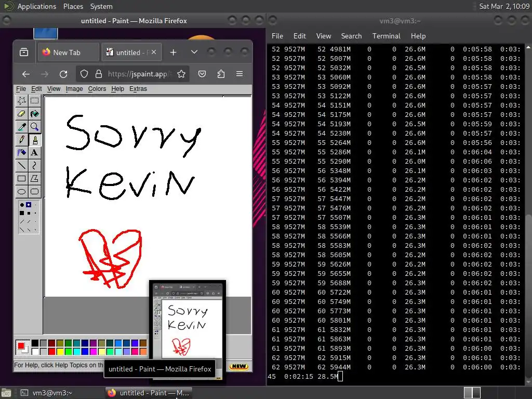This screenshot has height=399, width=532.
Task: Select the Fill With Color bucket tool
Action: [34, 114]
